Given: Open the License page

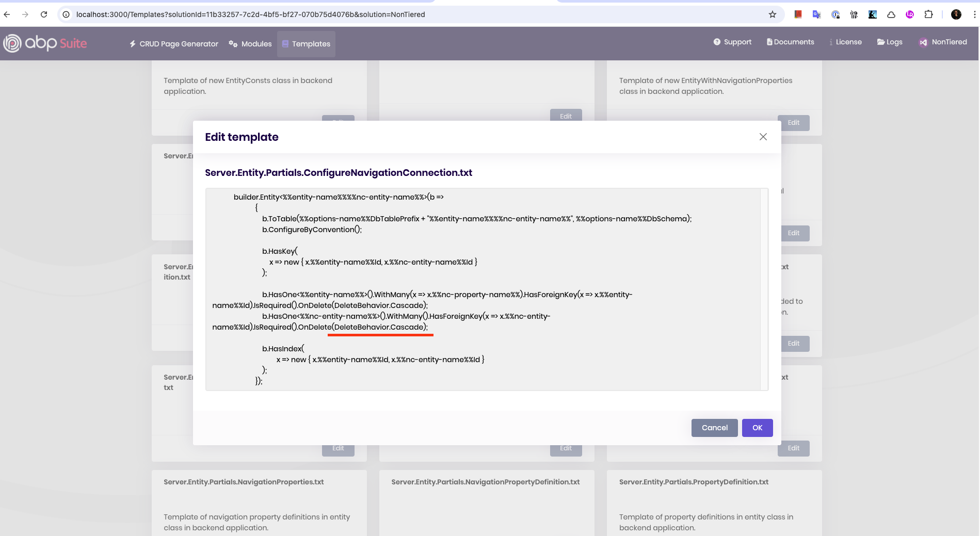Looking at the screenshot, I should tap(845, 42).
